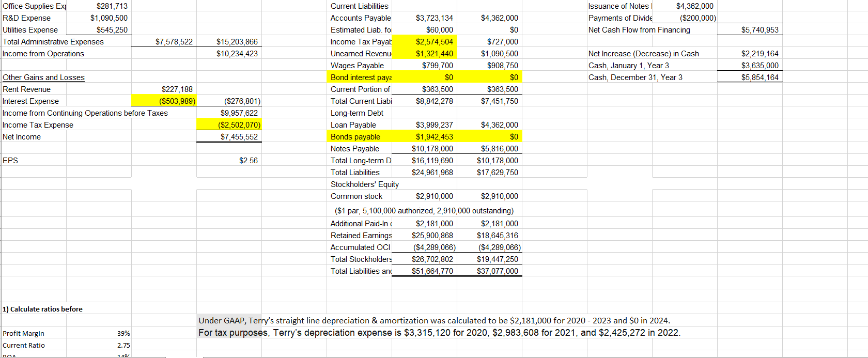
Task: Select Accounts Payable value $3,723,134
Action: tap(435, 18)
